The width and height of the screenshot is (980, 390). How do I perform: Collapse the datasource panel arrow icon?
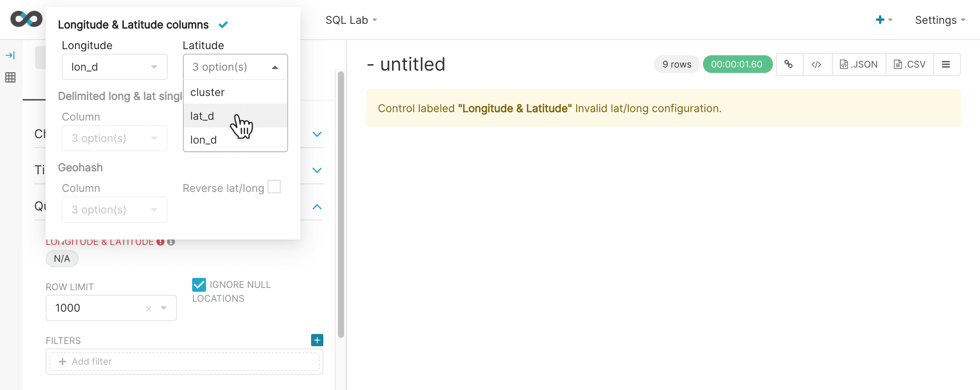[x=10, y=55]
